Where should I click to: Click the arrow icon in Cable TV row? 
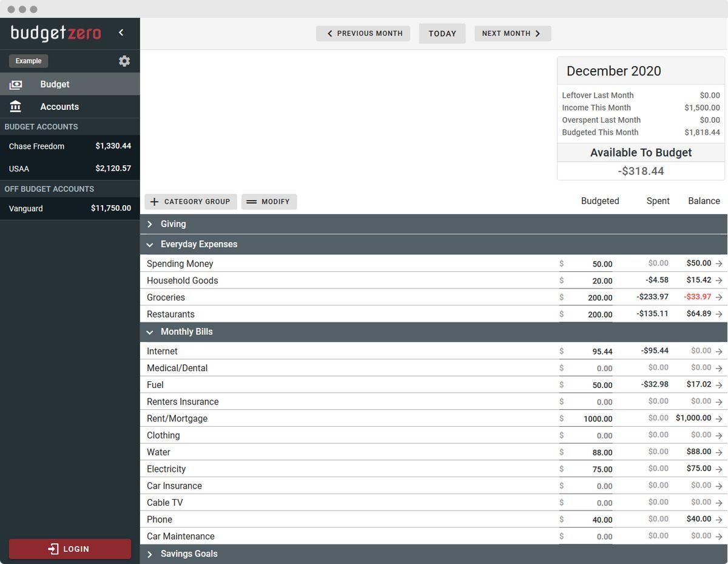[x=719, y=502]
